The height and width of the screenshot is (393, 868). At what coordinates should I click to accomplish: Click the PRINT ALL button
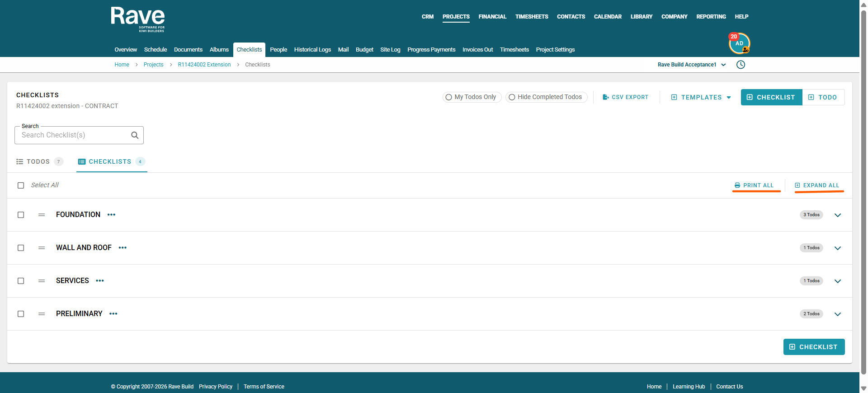pyautogui.click(x=754, y=185)
